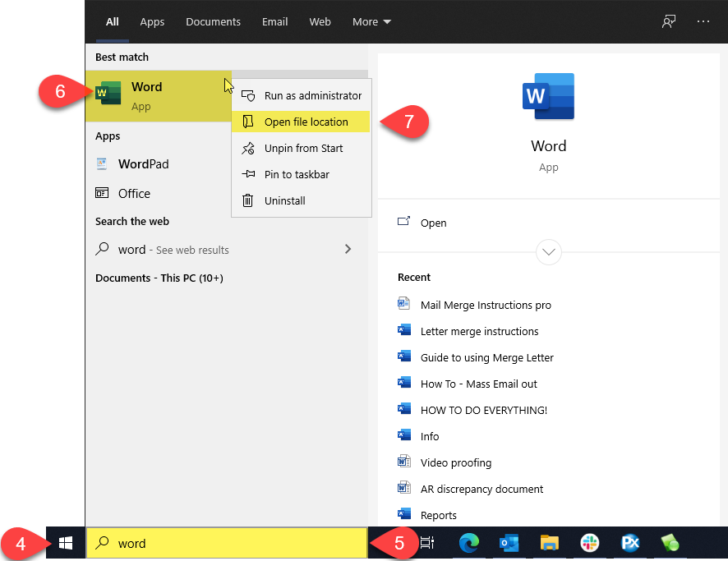Select Word best match result

[159, 96]
